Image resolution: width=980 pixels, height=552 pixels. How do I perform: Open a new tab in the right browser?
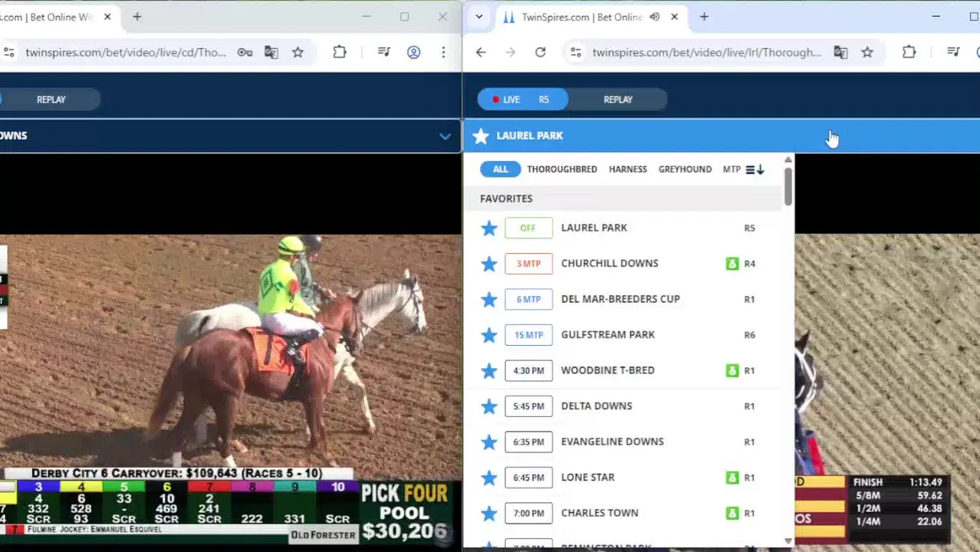[704, 17]
